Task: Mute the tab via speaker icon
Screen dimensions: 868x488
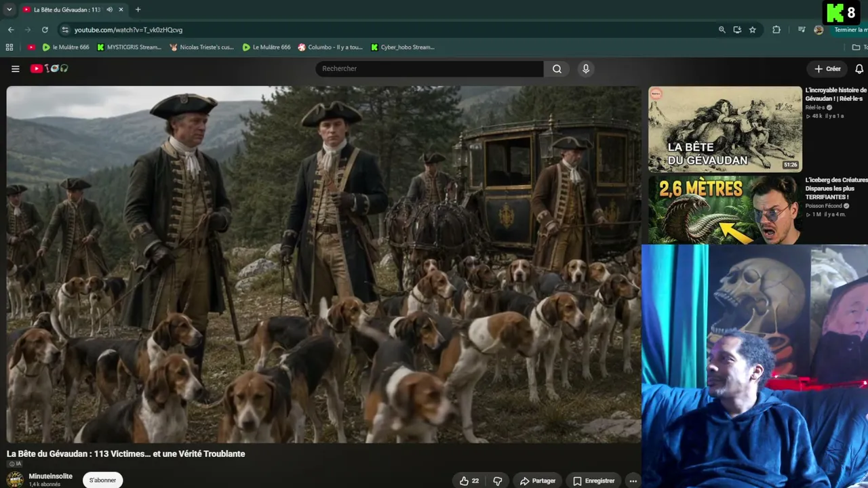Action: [109, 9]
